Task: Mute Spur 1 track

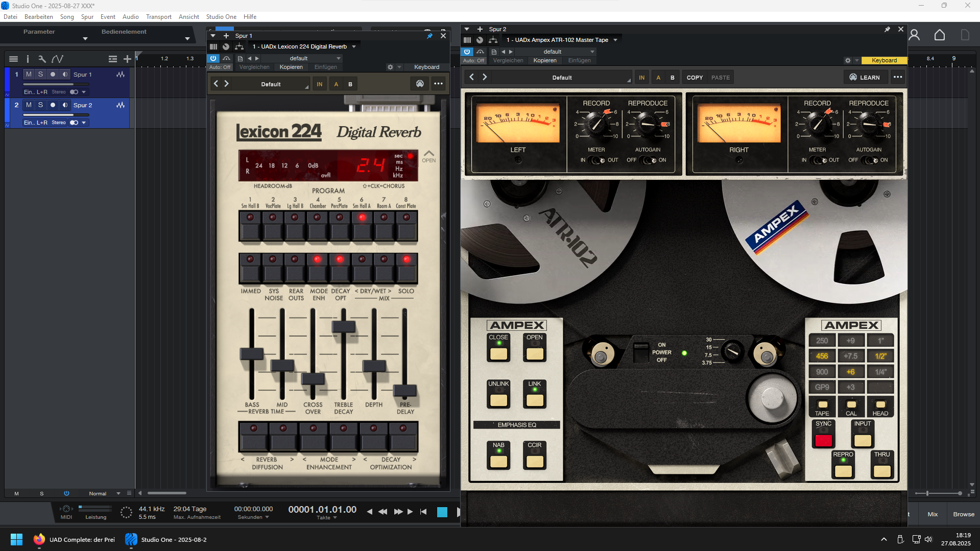Action: (x=29, y=75)
